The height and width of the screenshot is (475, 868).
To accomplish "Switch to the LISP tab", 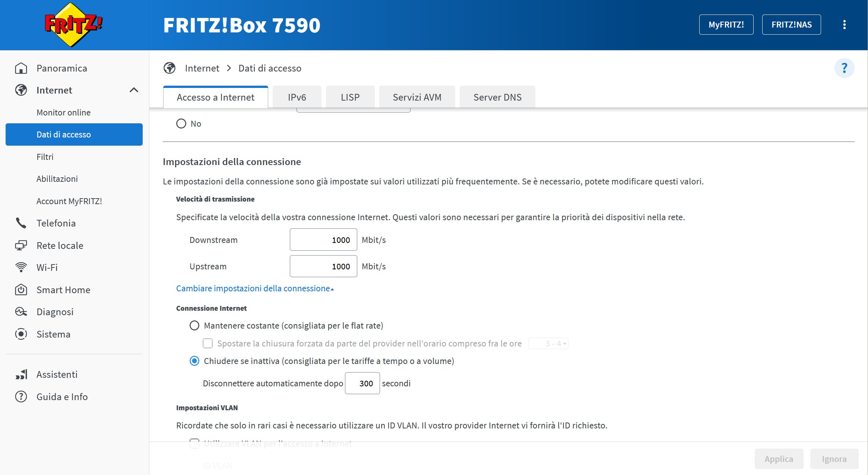I will (350, 97).
